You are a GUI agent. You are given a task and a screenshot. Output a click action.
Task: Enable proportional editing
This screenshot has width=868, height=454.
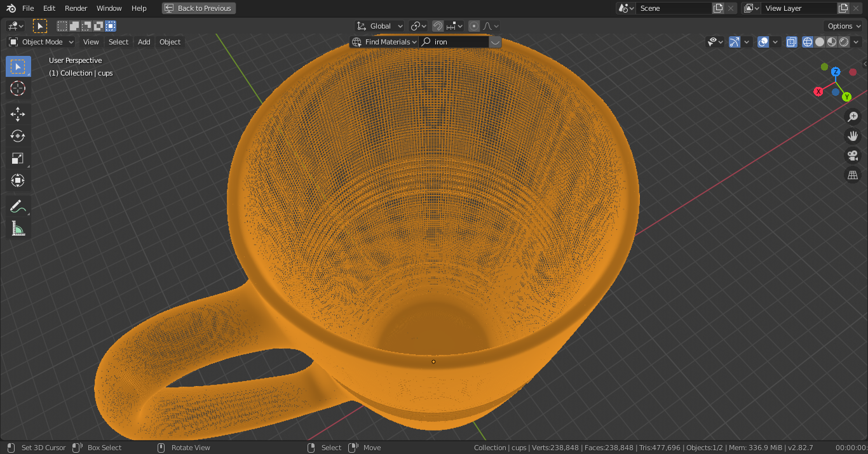474,25
